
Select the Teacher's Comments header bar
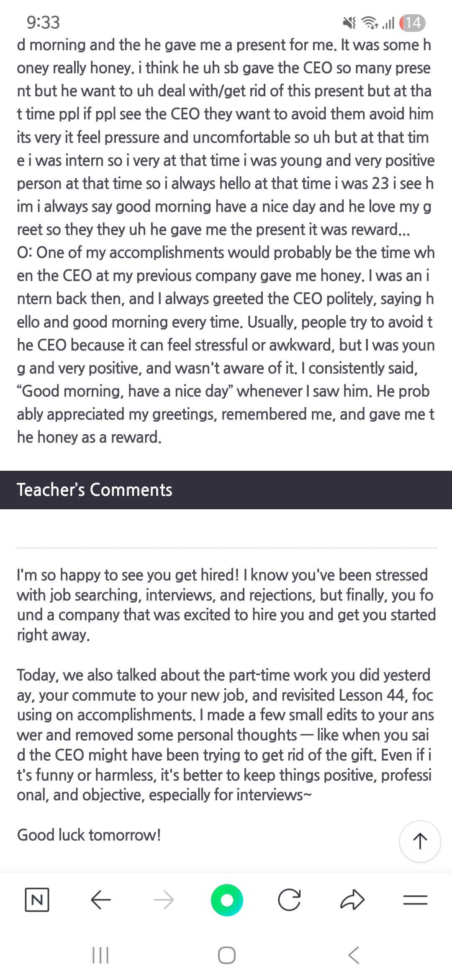pyautogui.click(x=226, y=490)
